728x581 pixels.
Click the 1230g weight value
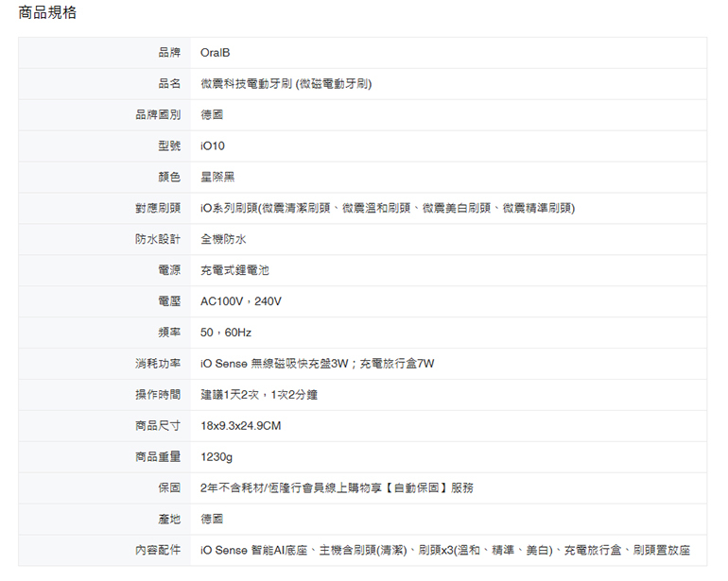[x=217, y=457]
